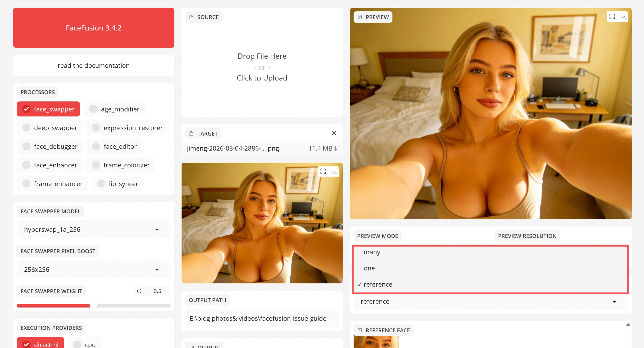Viewport: 644px width, 348px height.
Task: Enable the expression_restorer processor
Action: (x=127, y=128)
